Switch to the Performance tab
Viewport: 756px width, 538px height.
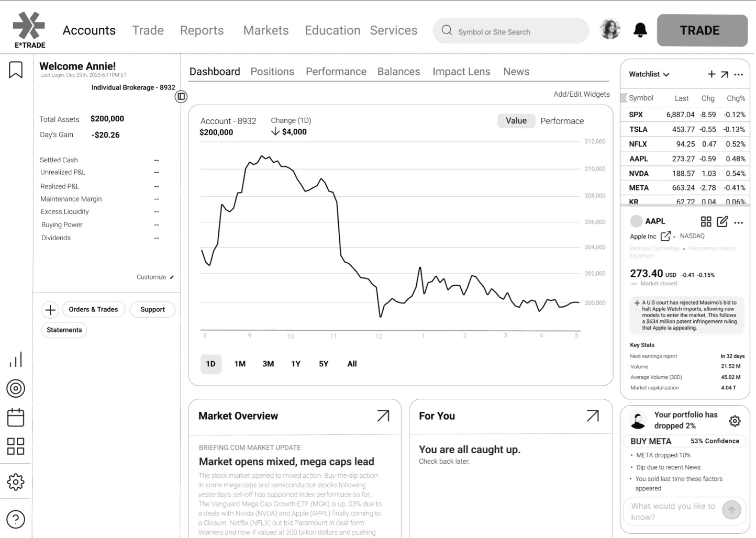(336, 72)
